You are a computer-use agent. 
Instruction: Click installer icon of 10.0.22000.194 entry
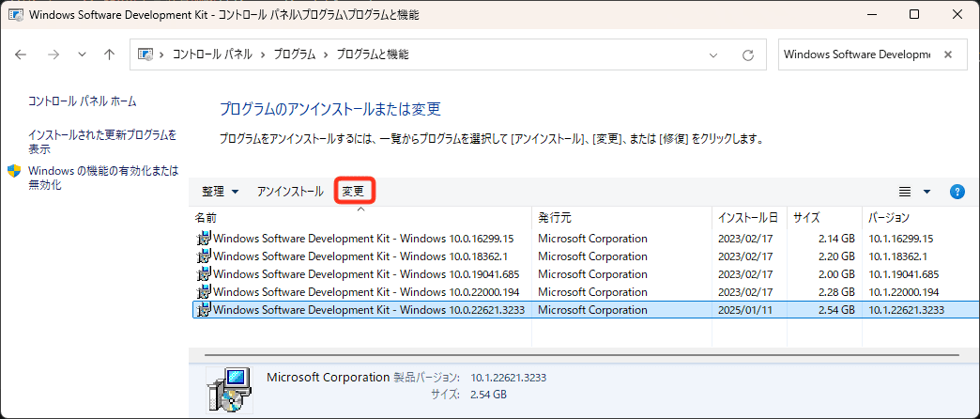click(x=204, y=292)
